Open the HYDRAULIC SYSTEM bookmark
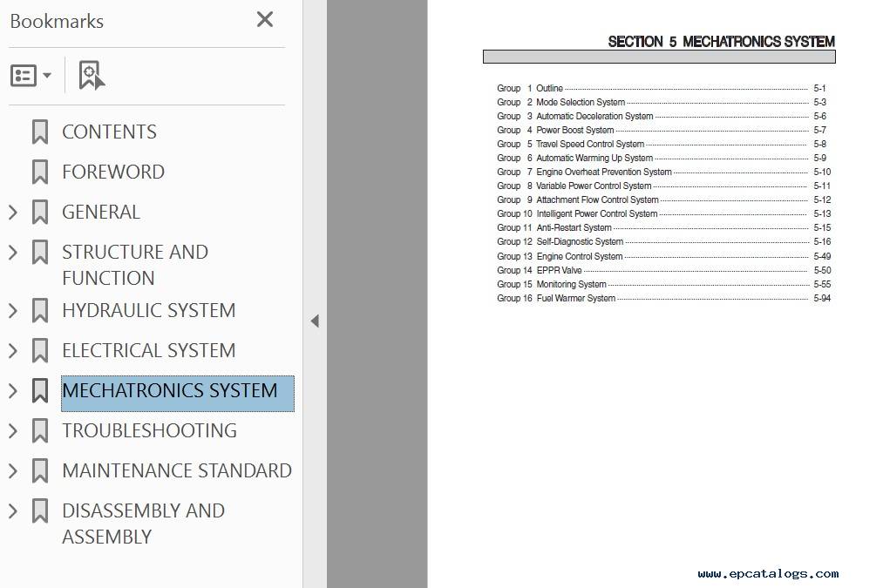Screen dimensions: 883x588 pyautogui.click(x=149, y=311)
